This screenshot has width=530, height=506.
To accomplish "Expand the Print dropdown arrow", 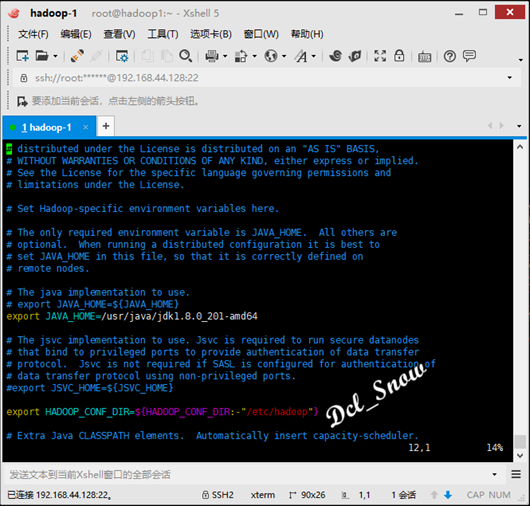I will 225,56.
